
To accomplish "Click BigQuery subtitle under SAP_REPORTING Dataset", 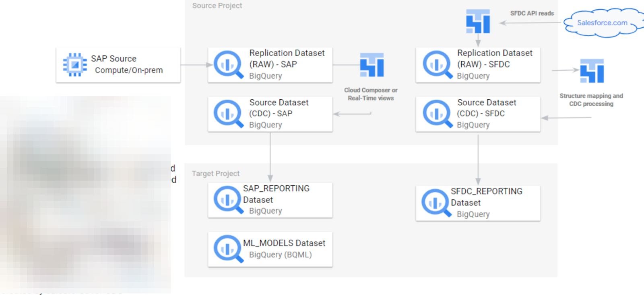I will tap(265, 211).
